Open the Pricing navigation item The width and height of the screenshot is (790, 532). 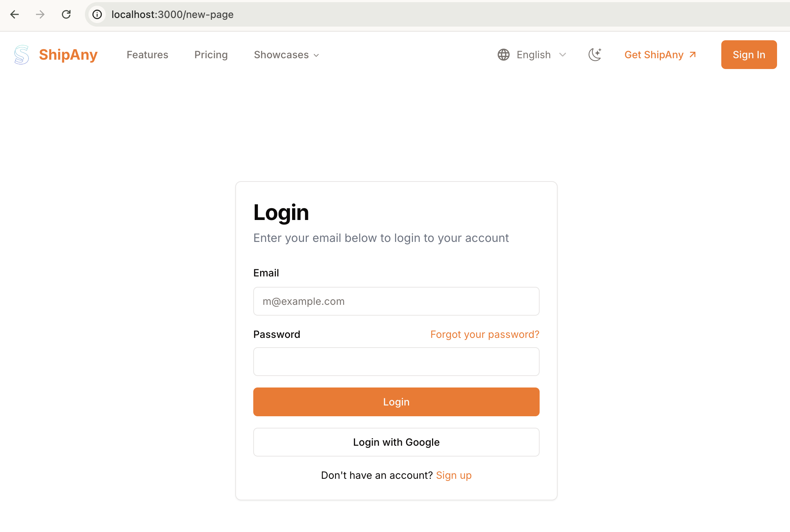(211, 55)
